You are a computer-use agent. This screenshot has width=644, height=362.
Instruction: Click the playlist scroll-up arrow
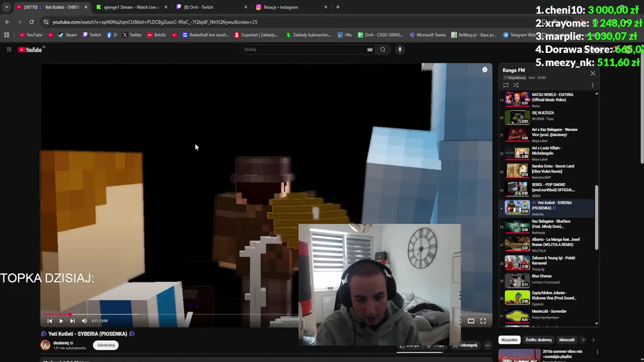[597, 94]
